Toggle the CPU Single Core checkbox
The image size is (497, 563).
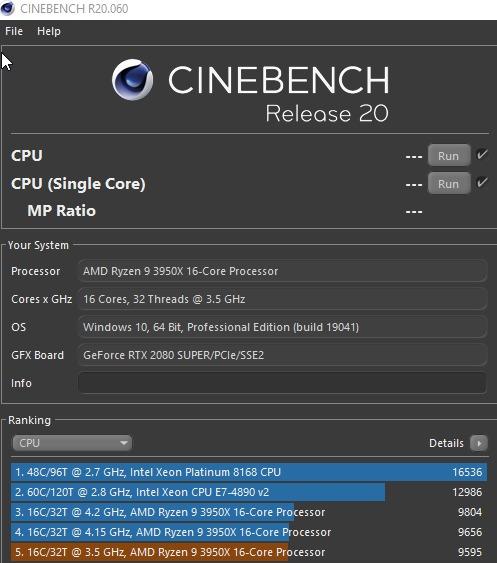click(x=482, y=183)
